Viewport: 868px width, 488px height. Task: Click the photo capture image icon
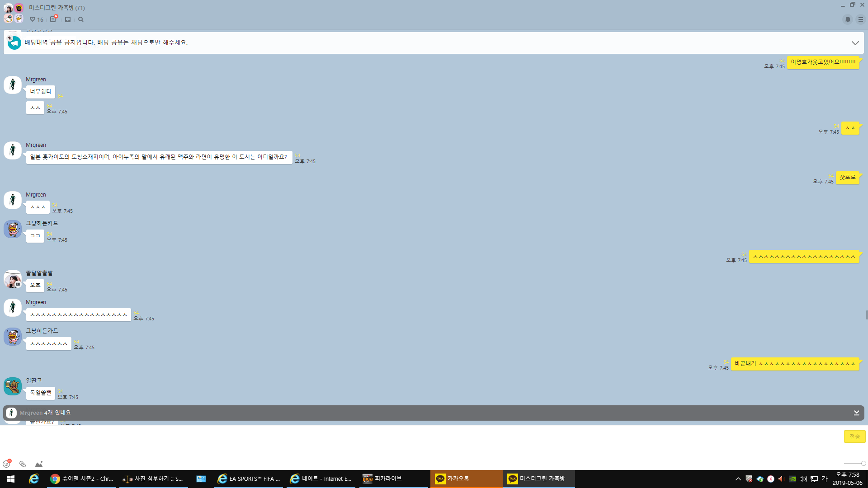39,464
